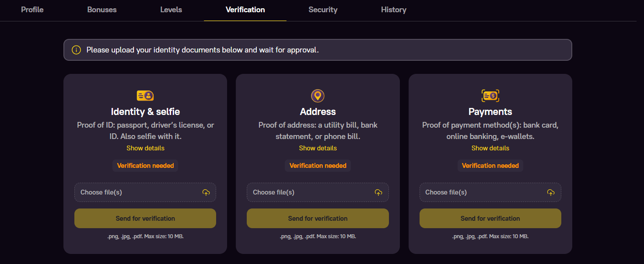Expand details for the Address section
Screen dimensions: 644x264
point(318,148)
